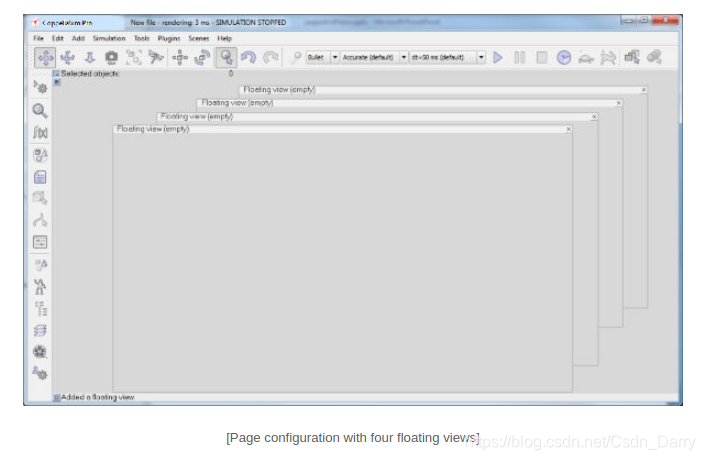Screen dimensions: 705x460
Task: Open the calculation modules f(x) icon
Action: pos(40,132)
